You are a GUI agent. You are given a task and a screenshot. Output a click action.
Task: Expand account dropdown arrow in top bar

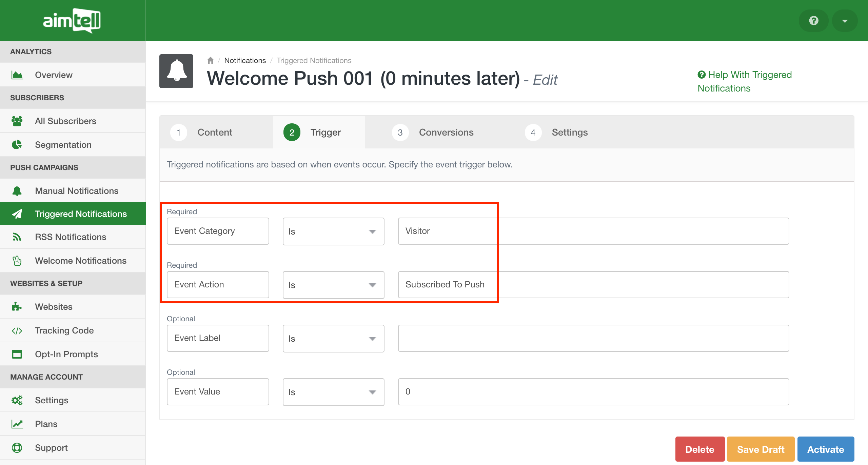tap(845, 21)
